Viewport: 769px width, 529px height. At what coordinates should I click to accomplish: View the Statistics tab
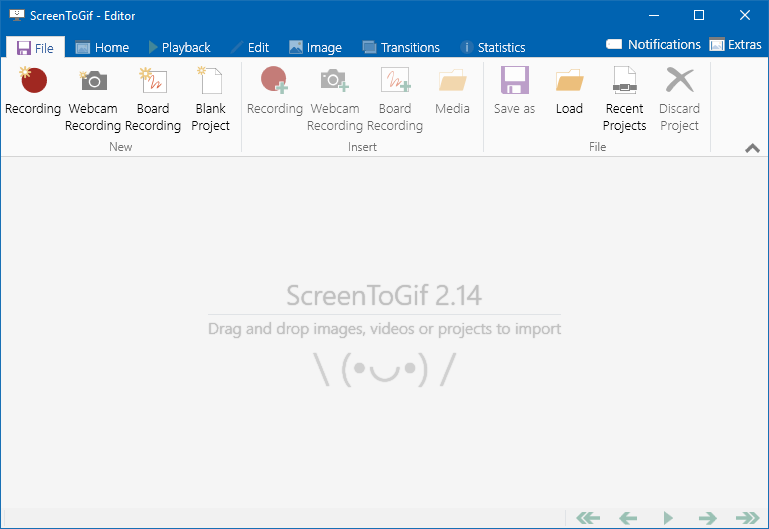pyautogui.click(x=493, y=47)
